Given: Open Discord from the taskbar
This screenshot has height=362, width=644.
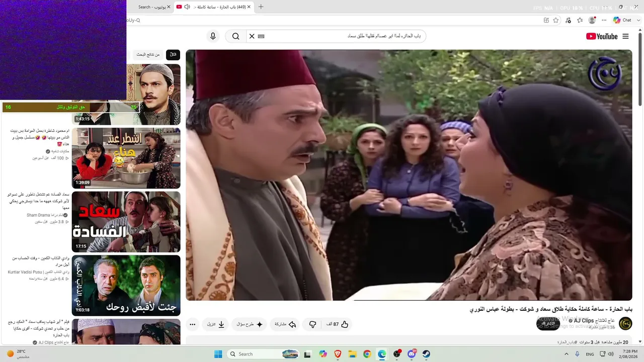Looking at the screenshot, I should point(412,354).
